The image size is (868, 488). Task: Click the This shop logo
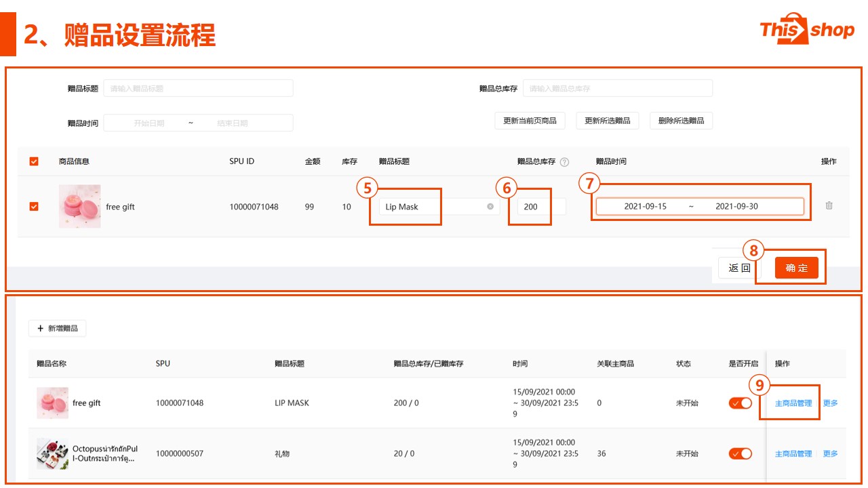pos(807,30)
